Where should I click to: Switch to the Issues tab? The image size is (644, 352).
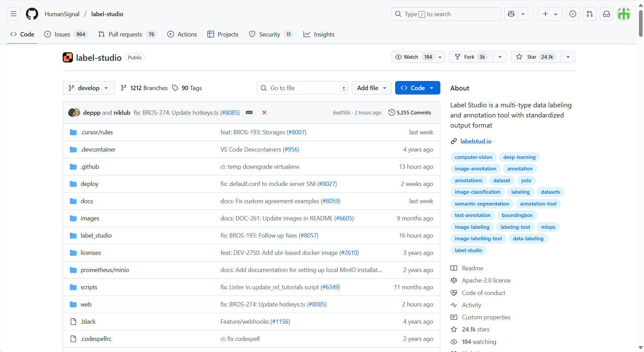[66, 34]
